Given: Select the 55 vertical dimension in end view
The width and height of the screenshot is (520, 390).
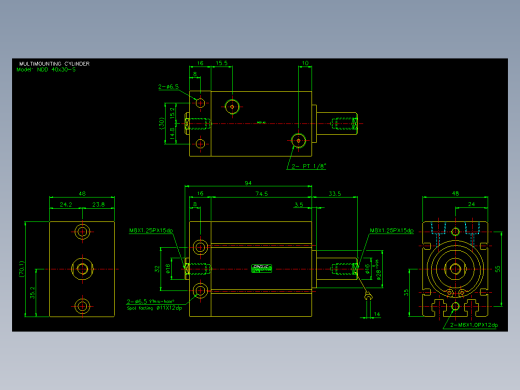Looking at the screenshot, I should (497, 269).
